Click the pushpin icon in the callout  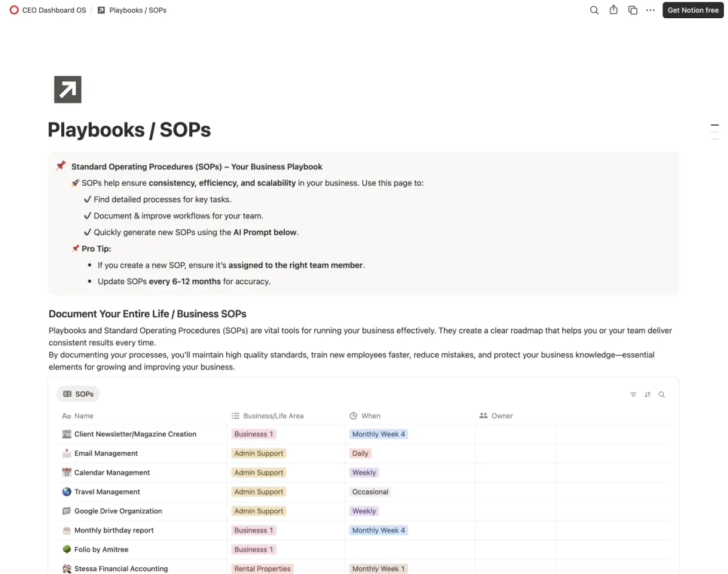click(61, 166)
